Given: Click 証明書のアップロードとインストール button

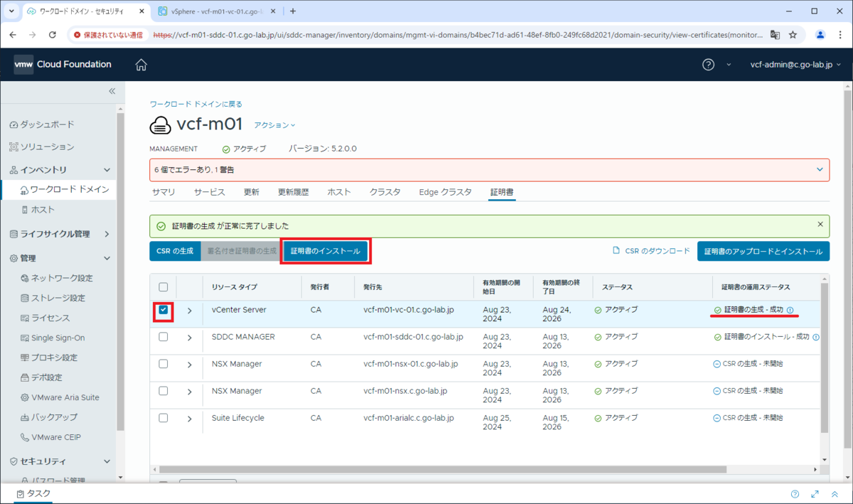Looking at the screenshot, I should 763,251.
